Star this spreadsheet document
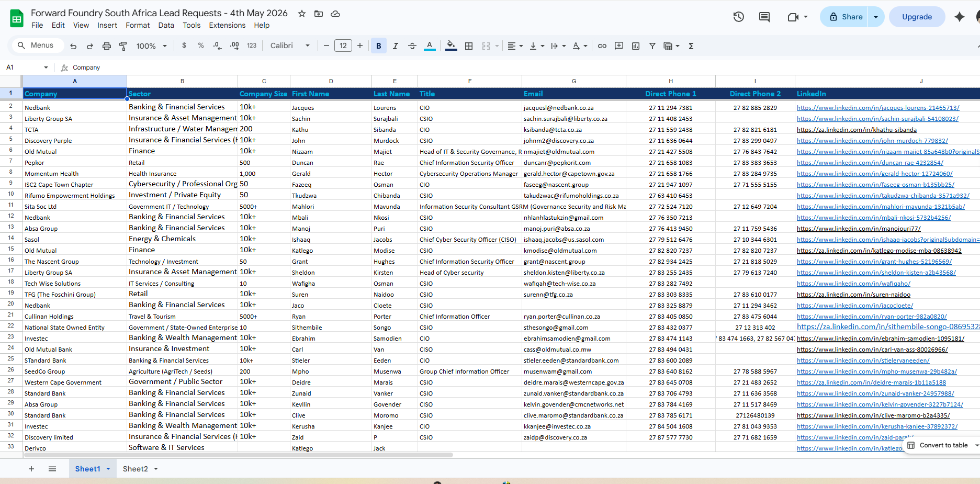980x484 pixels. pyautogui.click(x=302, y=14)
